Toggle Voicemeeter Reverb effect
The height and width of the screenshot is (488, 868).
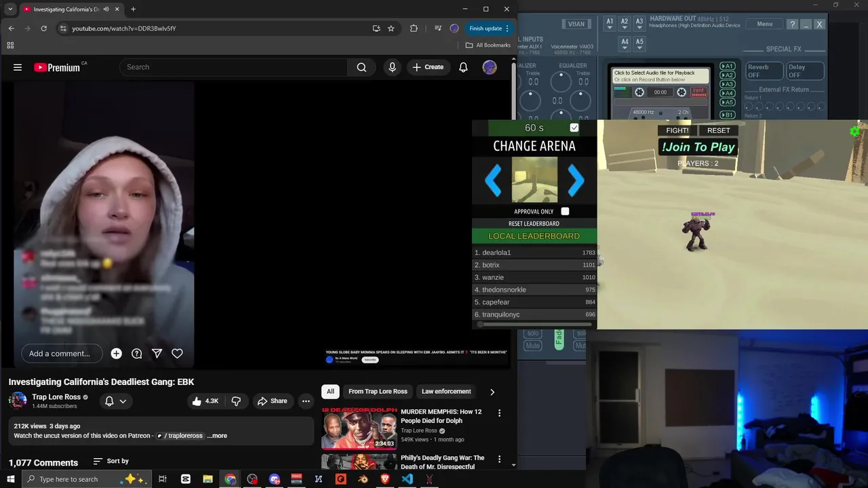[x=764, y=70]
